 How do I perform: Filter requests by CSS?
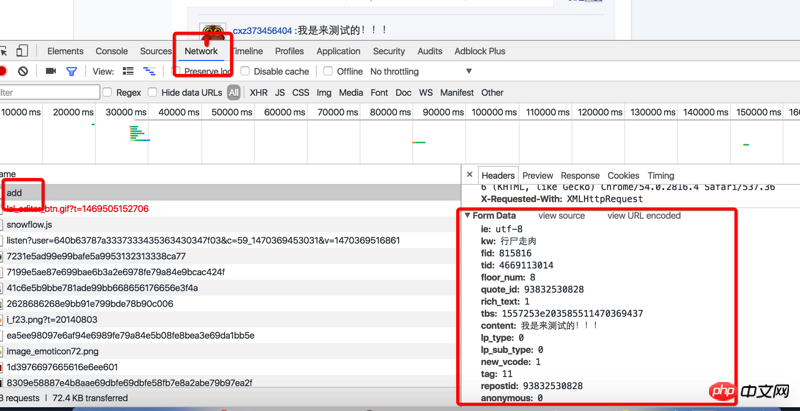click(x=301, y=92)
